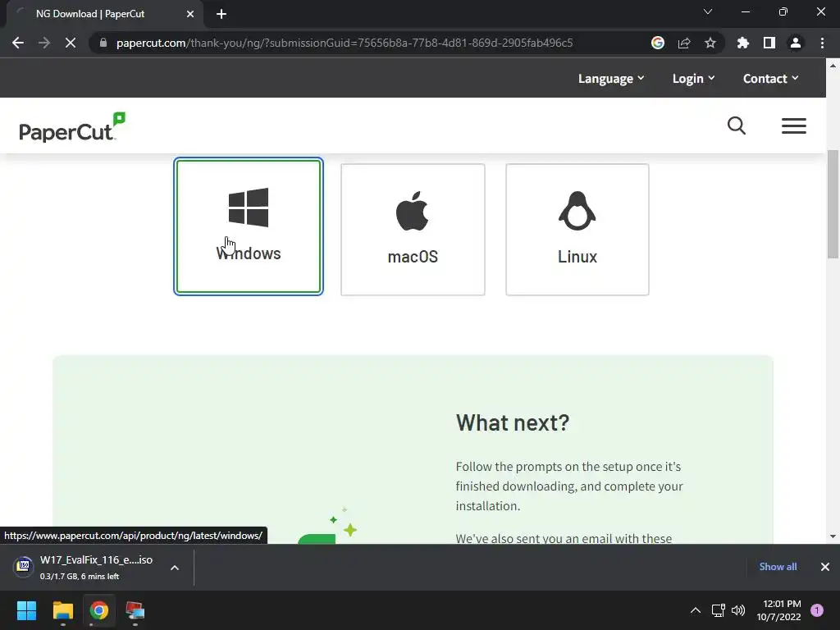Expand options for the iso download
The height and width of the screenshot is (630, 840).
tap(174, 568)
